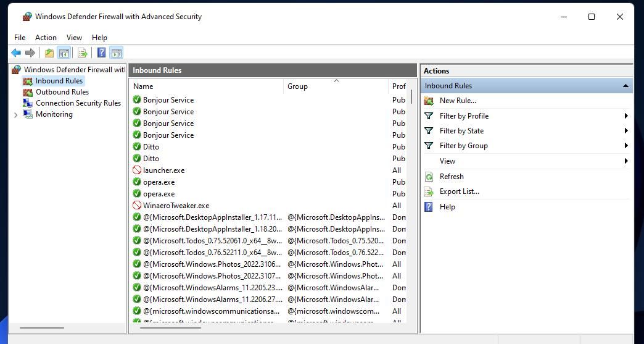Screen dimensions: 644x344
Task: Click the green Refresh icon in Actions
Action: point(429,177)
